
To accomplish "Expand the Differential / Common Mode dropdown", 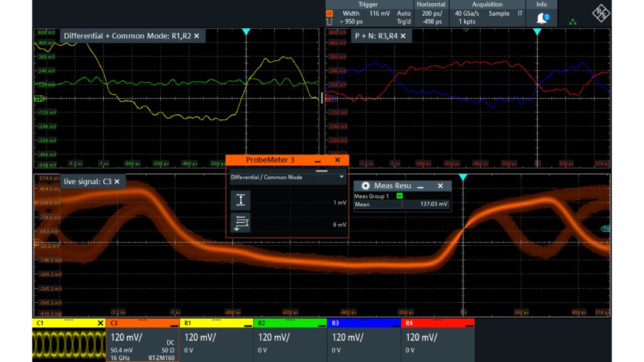I will click(x=342, y=177).
